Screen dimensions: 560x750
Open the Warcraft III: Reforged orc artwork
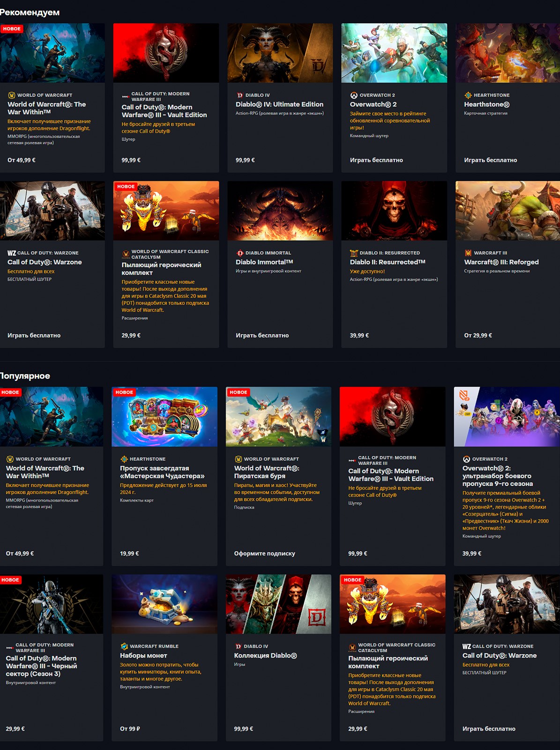tap(508, 211)
